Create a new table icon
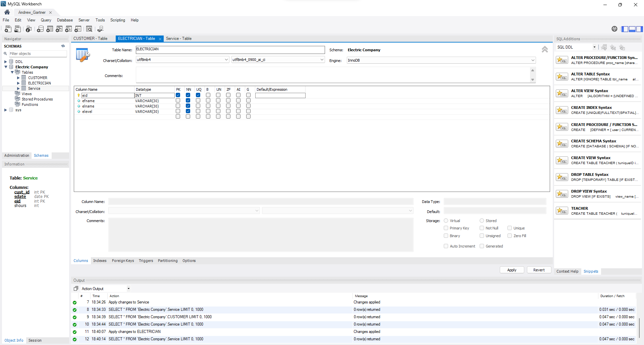This screenshot has height=345, width=644. [x=50, y=29]
